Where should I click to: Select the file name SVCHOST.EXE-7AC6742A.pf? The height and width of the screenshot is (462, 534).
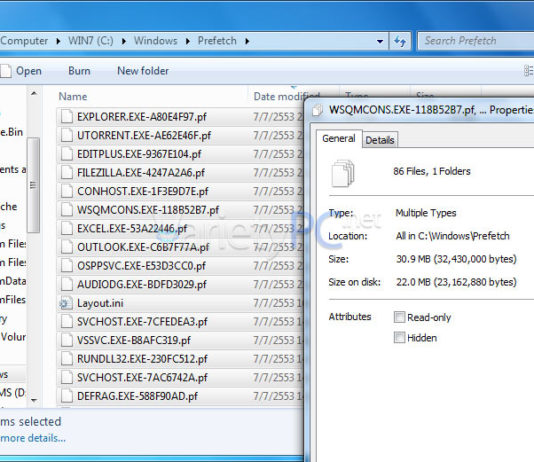pos(142,377)
